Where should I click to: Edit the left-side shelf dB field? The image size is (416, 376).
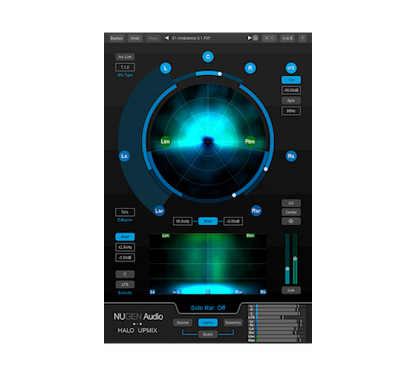pos(125,257)
